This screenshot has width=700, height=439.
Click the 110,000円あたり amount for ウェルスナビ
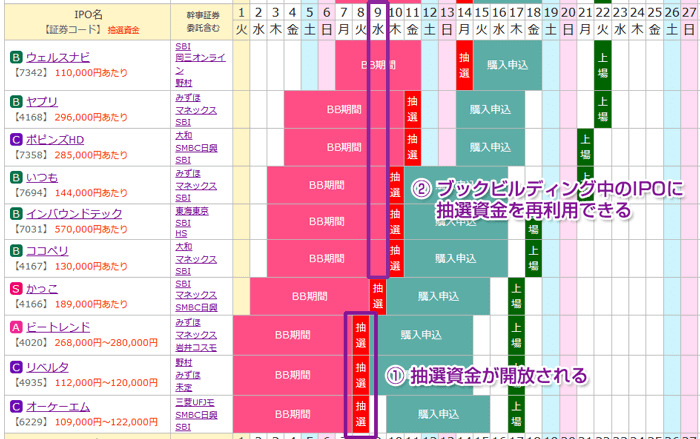[91, 73]
